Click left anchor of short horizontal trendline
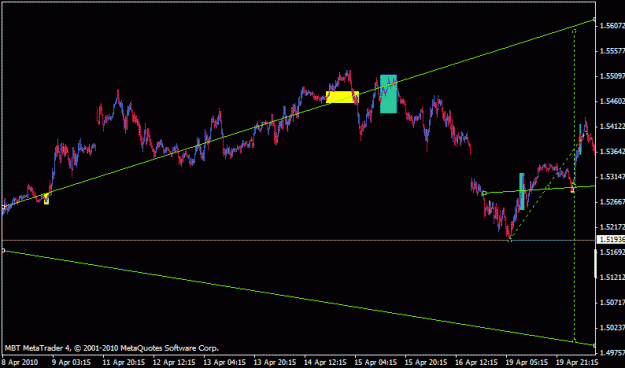 [484, 193]
